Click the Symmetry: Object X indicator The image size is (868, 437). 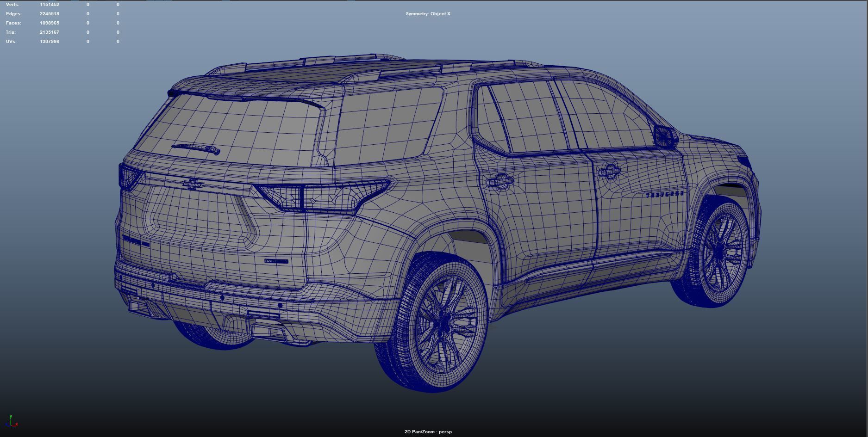428,14
